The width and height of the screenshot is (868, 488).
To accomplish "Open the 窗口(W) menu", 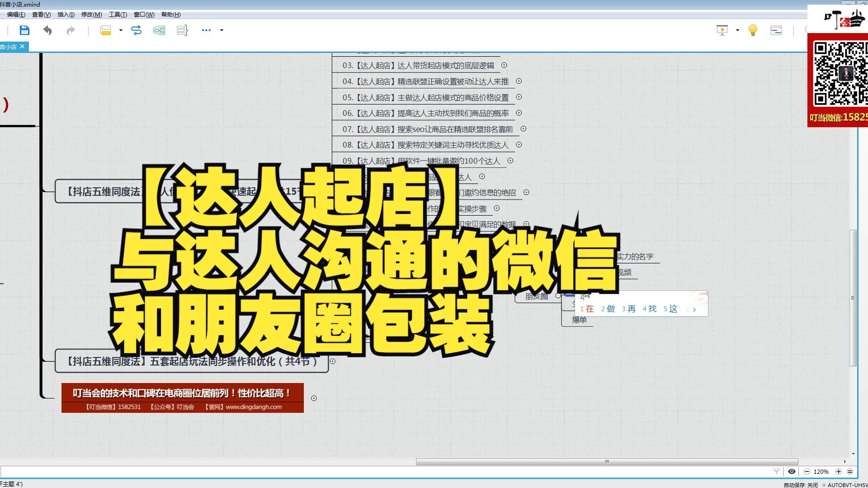I will (x=144, y=15).
